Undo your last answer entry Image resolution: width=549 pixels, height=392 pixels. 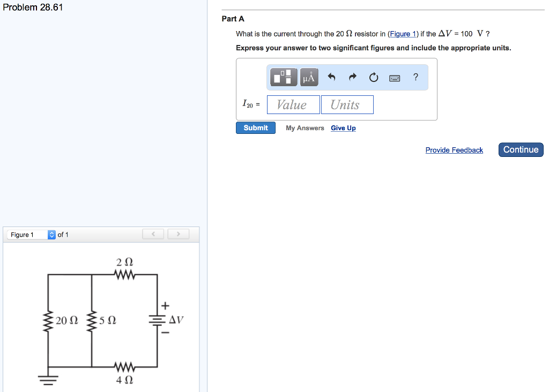[331, 77]
